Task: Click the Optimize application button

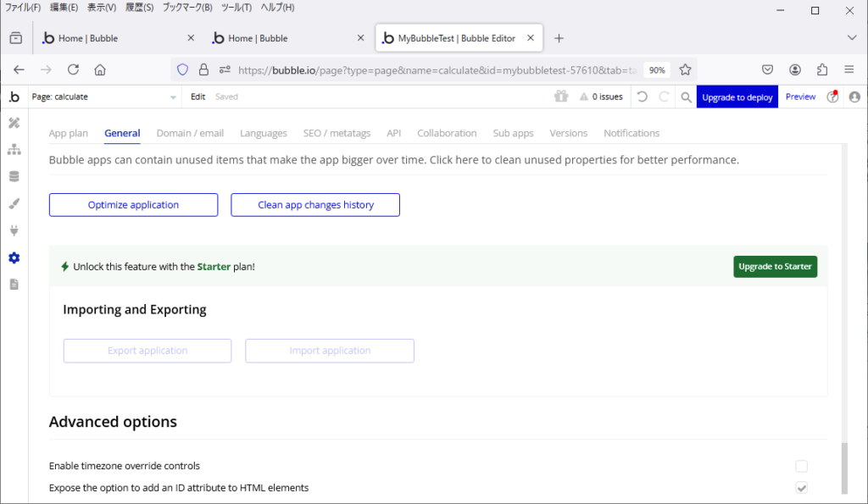Action: 133,205
